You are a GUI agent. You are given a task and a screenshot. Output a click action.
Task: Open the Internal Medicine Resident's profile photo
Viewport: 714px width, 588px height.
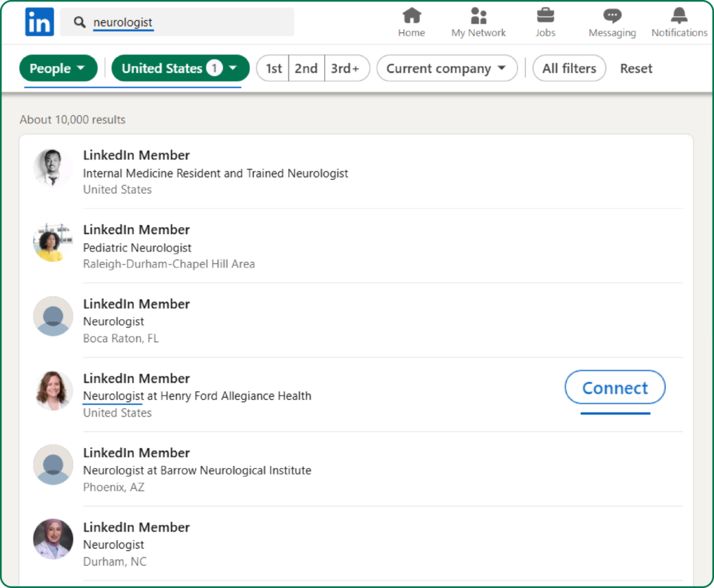click(53, 168)
